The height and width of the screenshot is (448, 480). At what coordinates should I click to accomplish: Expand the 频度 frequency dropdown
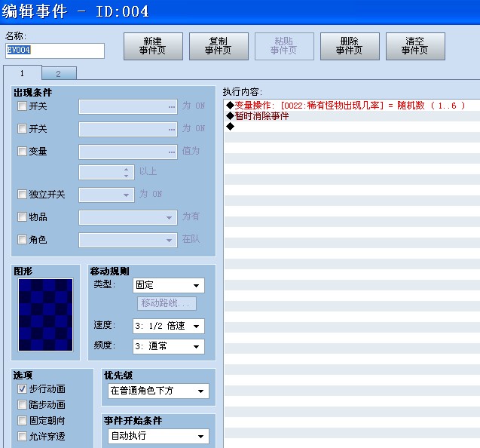pyautogui.click(x=169, y=347)
